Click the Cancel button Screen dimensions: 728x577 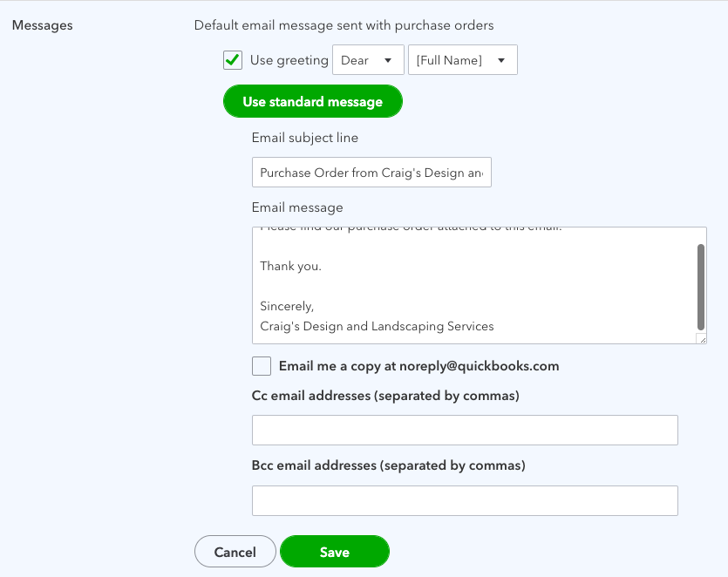tap(235, 552)
